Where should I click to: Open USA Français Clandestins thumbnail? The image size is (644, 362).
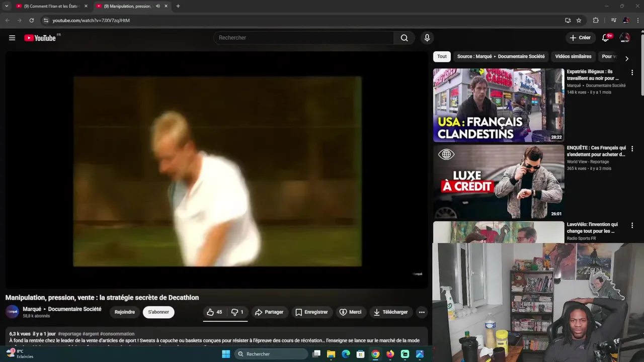tap(499, 105)
